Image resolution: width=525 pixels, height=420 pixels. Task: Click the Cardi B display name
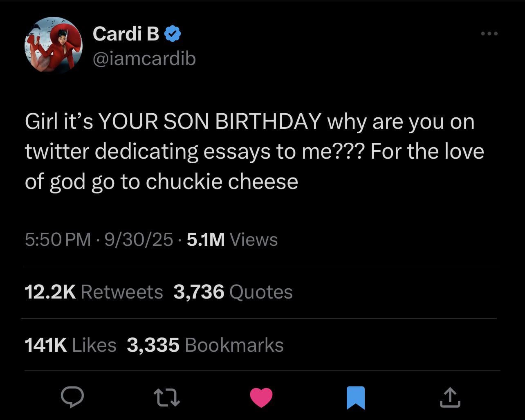coord(126,34)
